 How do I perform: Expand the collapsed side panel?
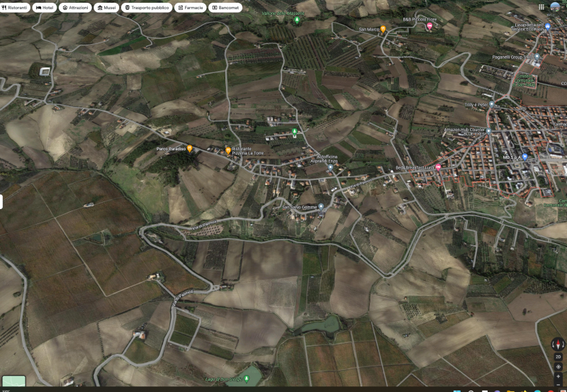pos(1,201)
